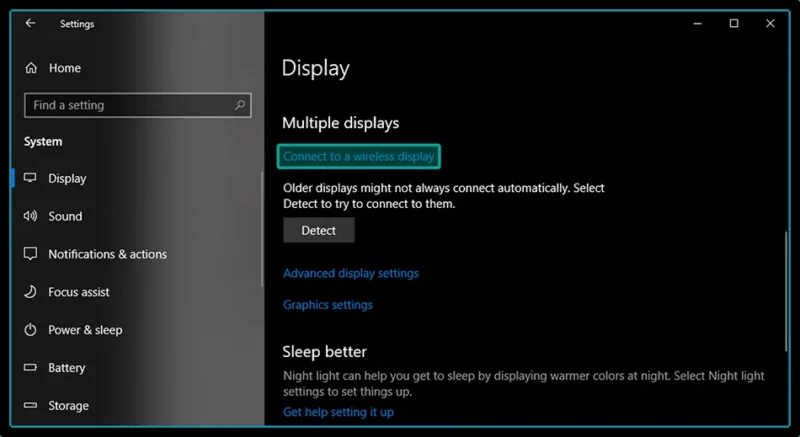Click the Power & sleep icon
Viewport: 800px width, 437px height.
30,329
